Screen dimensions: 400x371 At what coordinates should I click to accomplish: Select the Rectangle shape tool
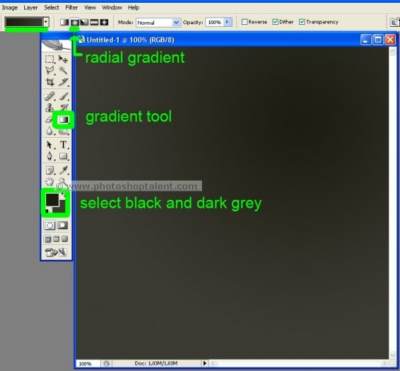[63, 156]
